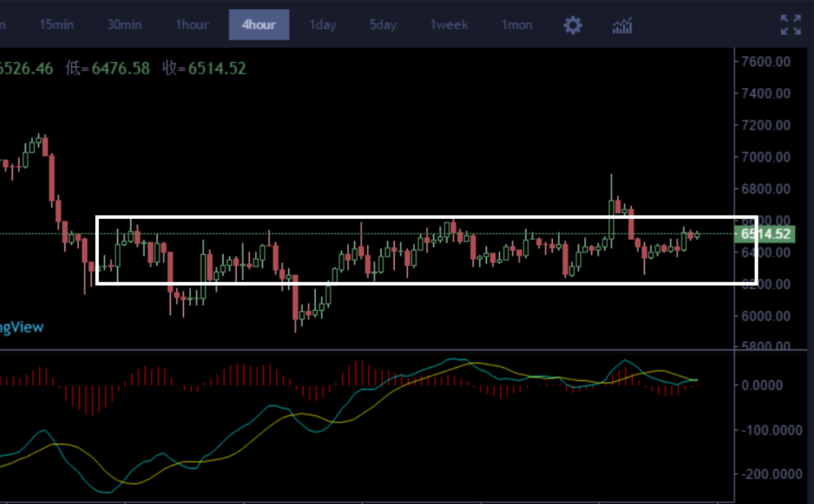Change chart interval to 1day
Viewport: 814px width, 504px height.
coord(323,25)
